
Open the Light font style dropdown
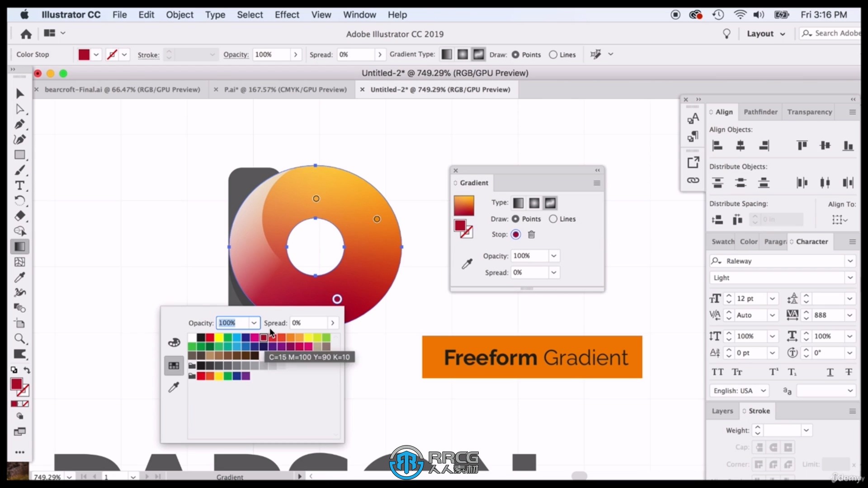850,277
